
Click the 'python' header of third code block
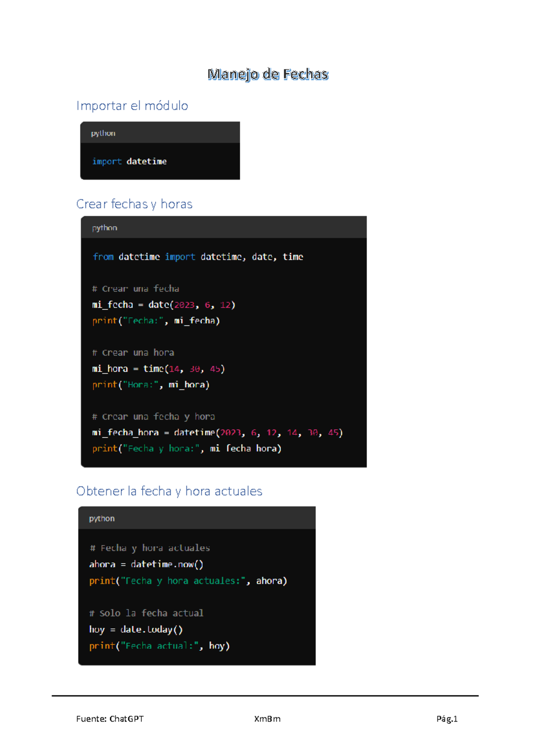point(102,518)
